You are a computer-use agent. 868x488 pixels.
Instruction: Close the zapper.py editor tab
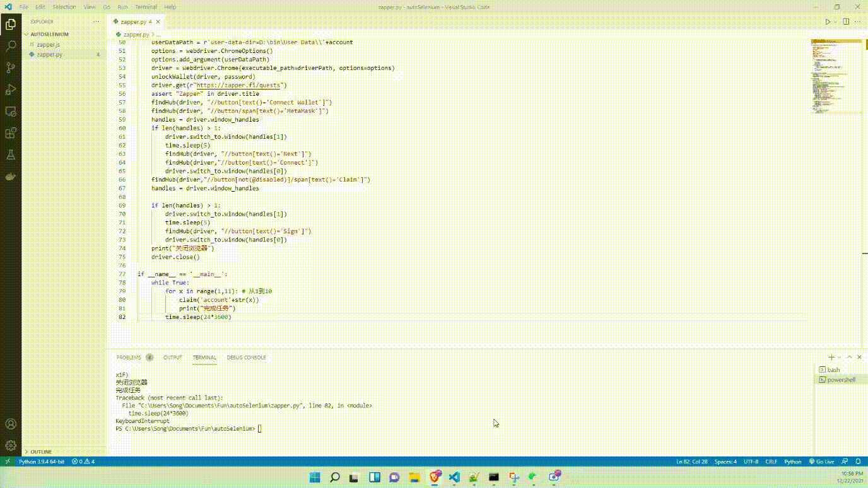coord(158,21)
